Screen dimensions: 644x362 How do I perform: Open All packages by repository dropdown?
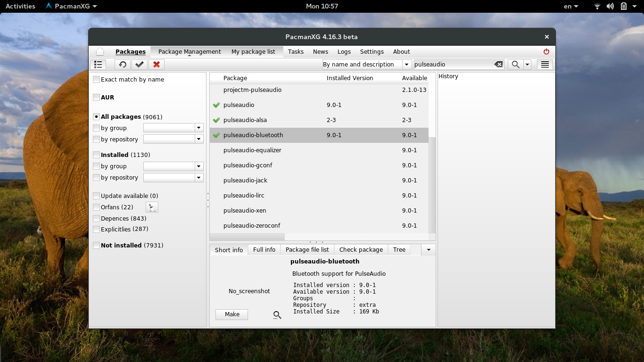coord(199,139)
